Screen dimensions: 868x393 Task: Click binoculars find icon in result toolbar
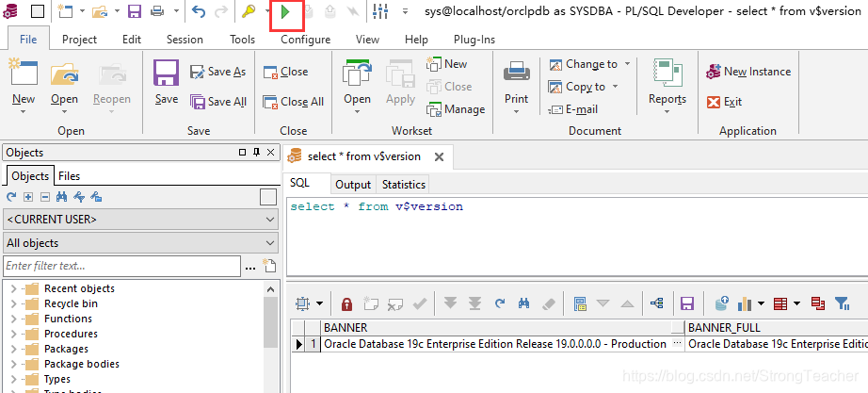pos(523,303)
